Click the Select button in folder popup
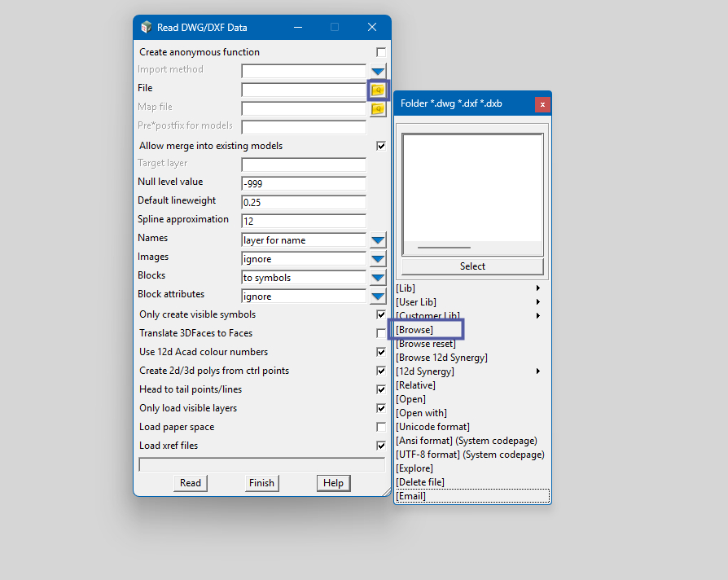Viewport: 728px width, 580px height. click(x=472, y=266)
